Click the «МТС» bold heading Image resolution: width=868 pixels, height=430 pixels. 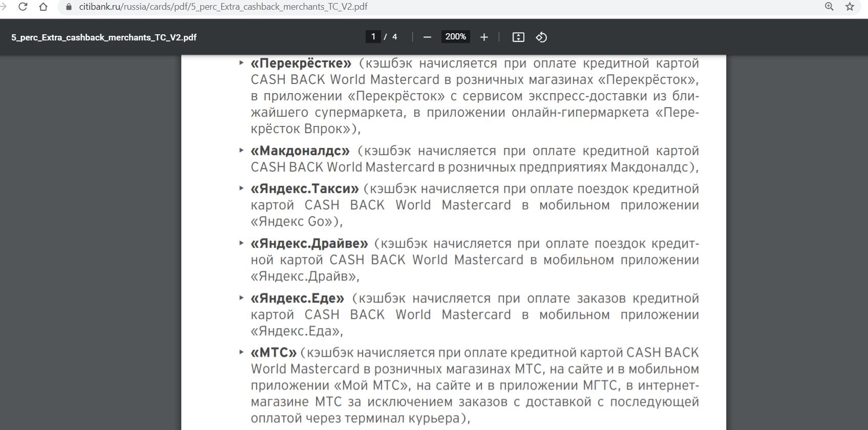pos(273,352)
